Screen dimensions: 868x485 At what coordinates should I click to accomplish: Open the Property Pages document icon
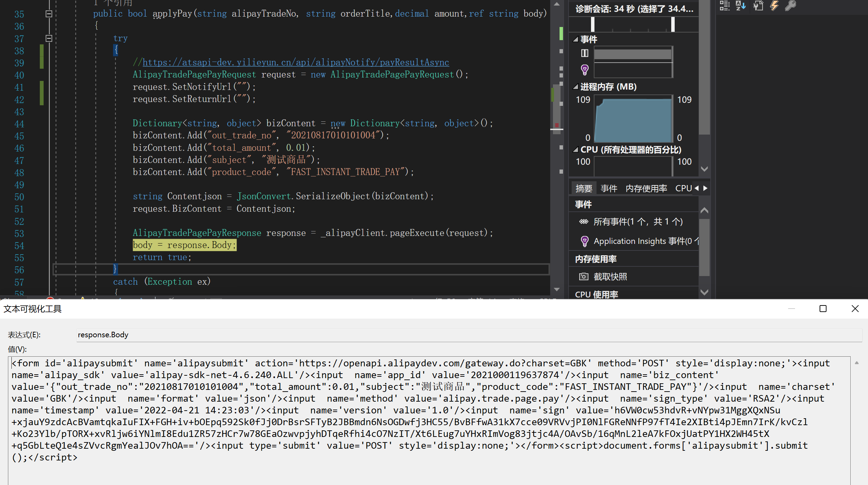coord(758,5)
